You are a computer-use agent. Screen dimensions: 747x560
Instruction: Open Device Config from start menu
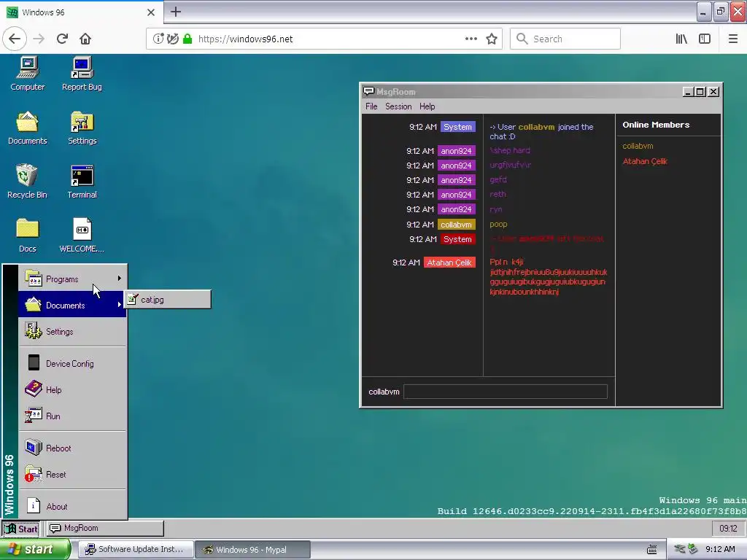(72, 363)
